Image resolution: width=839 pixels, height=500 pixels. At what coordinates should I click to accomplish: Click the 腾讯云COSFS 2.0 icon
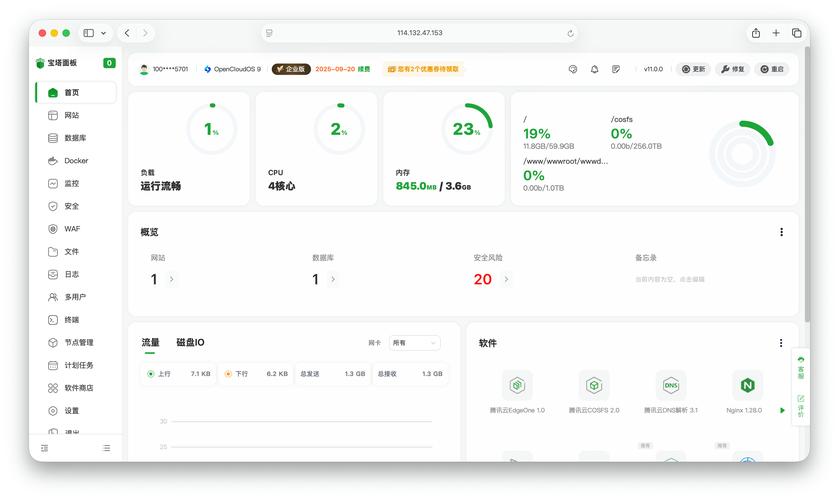[x=594, y=385]
